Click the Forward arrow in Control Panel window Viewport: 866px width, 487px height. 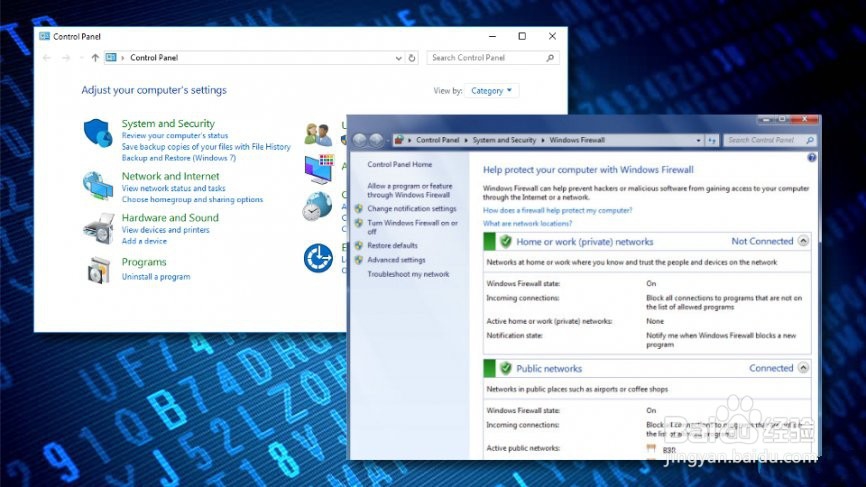tap(66, 57)
